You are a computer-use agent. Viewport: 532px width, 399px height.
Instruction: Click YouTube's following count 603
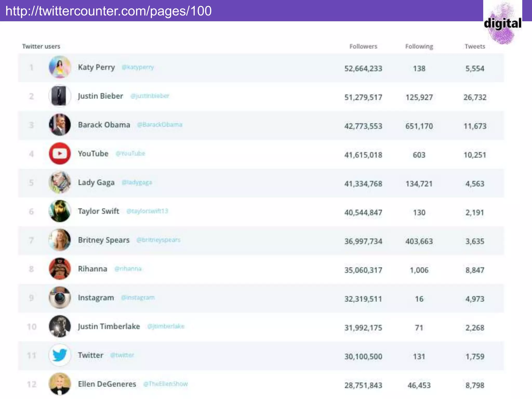pyautogui.click(x=419, y=155)
